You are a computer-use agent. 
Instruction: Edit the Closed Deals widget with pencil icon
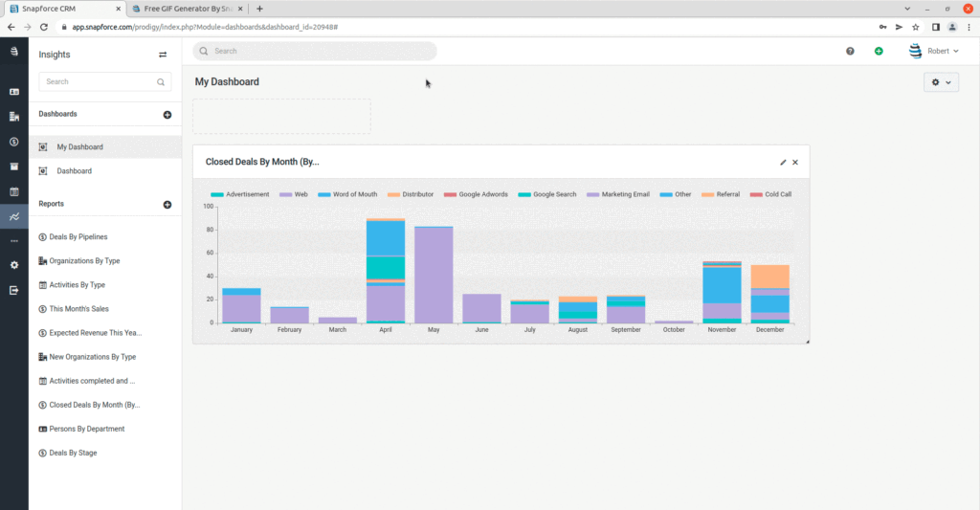pos(783,163)
